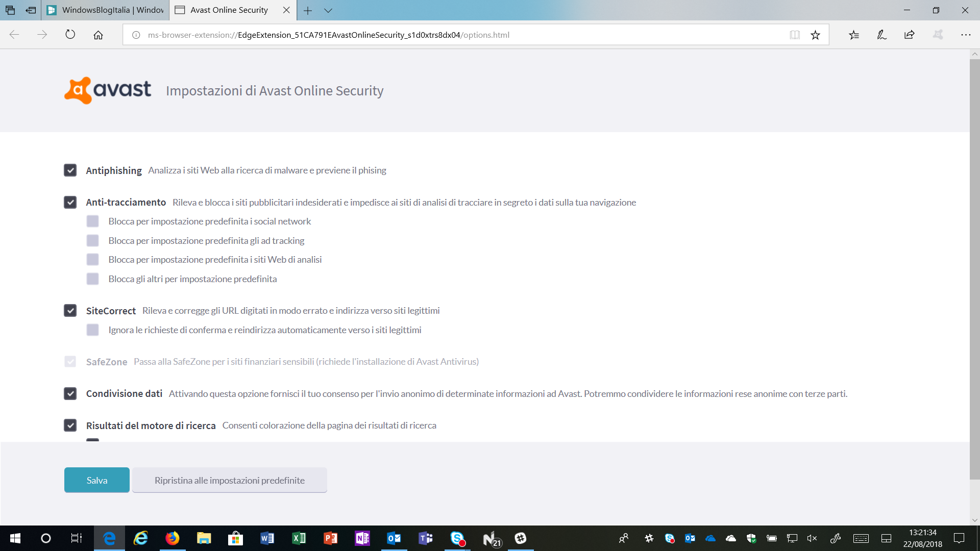Click the disabled SafeZone checkbox
This screenshot has width=980, height=551.
(70, 361)
